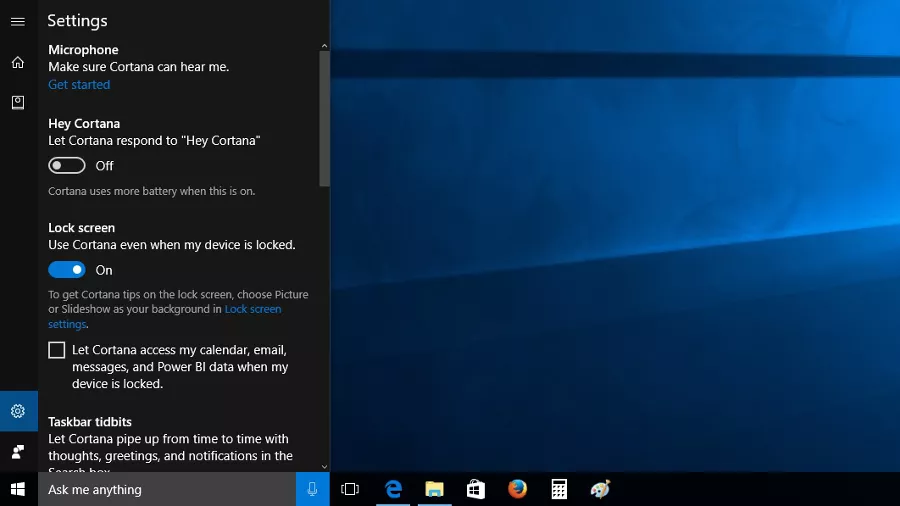The width and height of the screenshot is (900, 506).
Task: Click the Microphone heading
Action: coord(83,50)
